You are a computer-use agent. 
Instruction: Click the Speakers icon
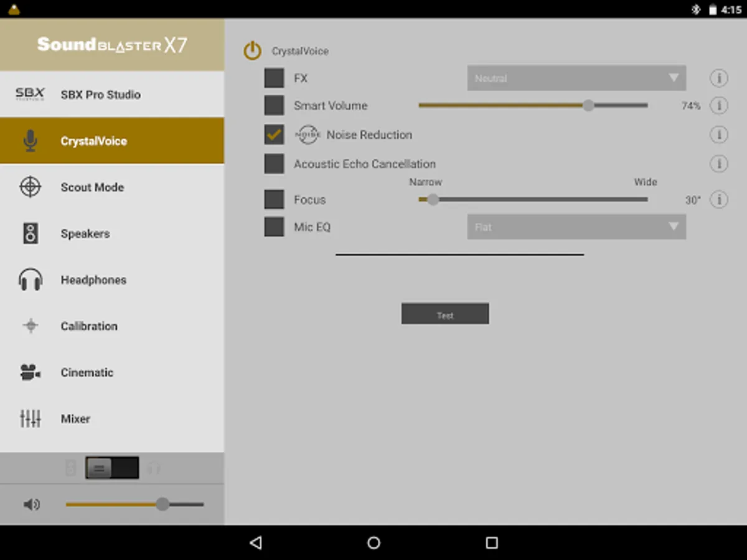pyautogui.click(x=30, y=233)
